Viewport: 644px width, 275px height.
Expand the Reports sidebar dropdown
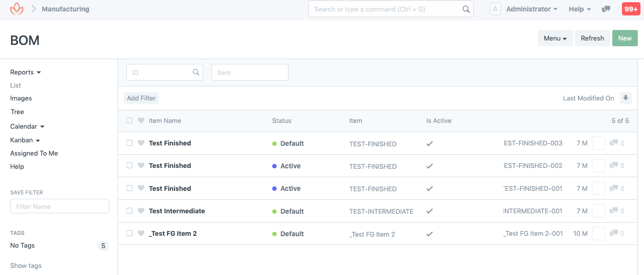coord(26,72)
